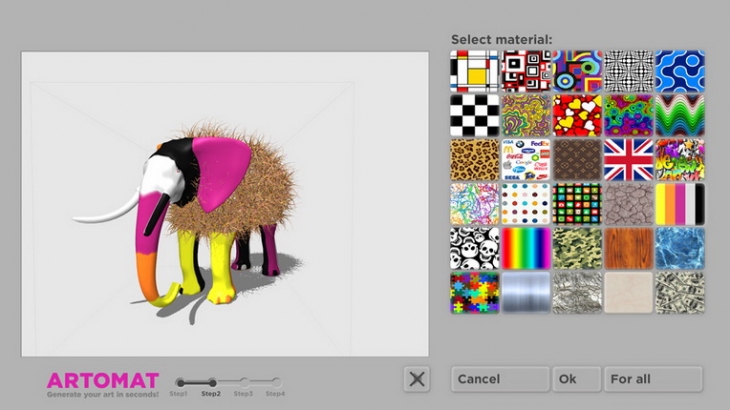Choose the brown monogram material
The image size is (730, 410).
pos(577,160)
